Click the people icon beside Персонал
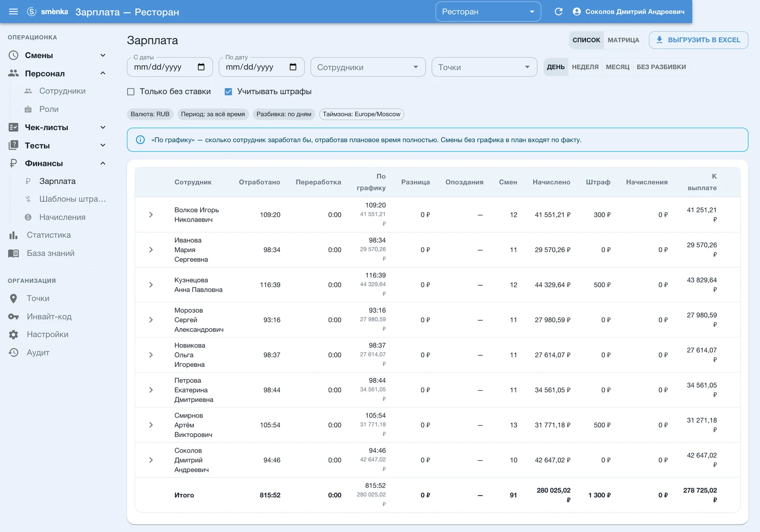The height and width of the screenshot is (532, 760). (14, 74)
